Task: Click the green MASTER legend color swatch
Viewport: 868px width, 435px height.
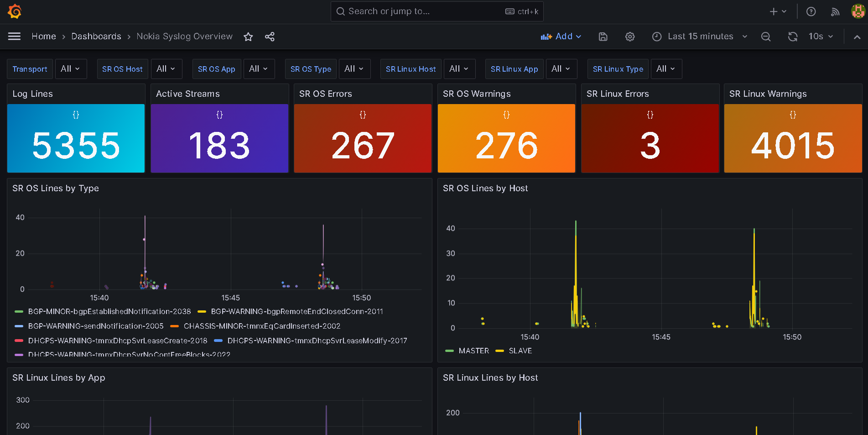Action: [x=449, y=351]
